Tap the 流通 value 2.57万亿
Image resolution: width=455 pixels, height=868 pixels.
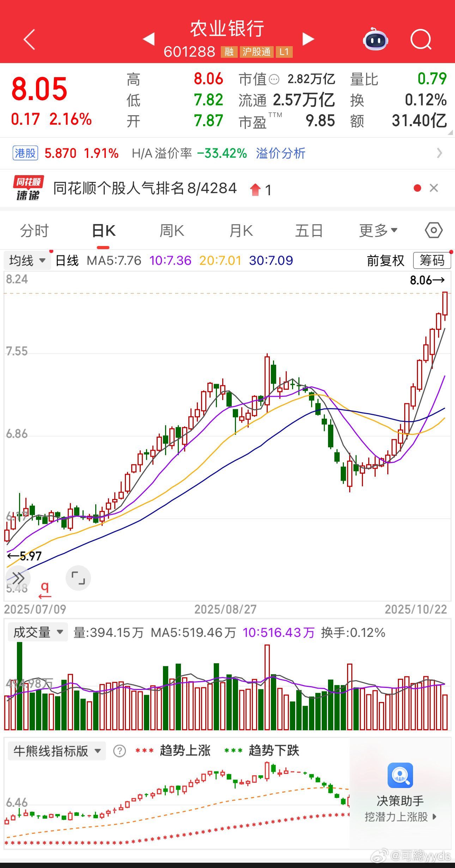coord(304,100)
